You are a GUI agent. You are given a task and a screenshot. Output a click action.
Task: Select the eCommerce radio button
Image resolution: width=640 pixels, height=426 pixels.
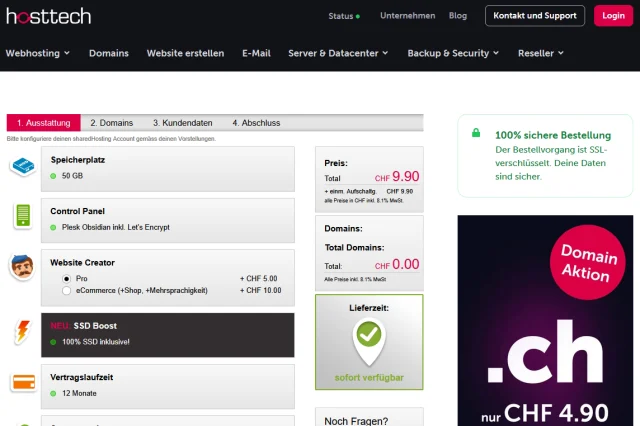(x=67, y=291)
